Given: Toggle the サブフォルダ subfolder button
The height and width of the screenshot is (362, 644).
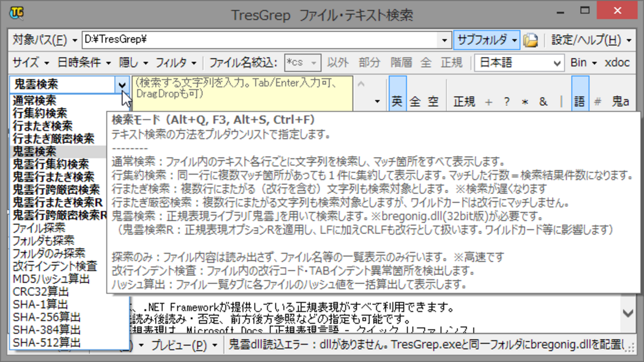Looking at the screenshot, I should (x=486, y=40).
